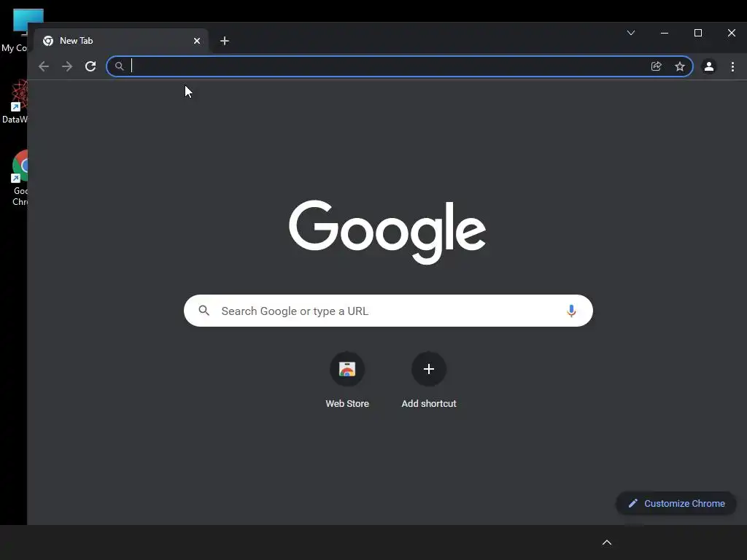Maximize the Chrome window
This screenshot has height=560, width=747.
pyautogui.click(x=698, y=33)
